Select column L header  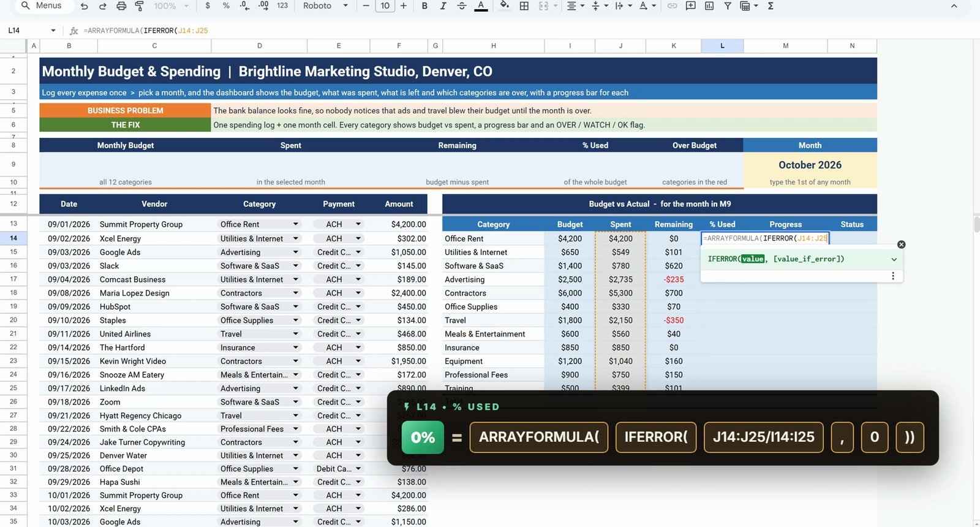[722, 46]
